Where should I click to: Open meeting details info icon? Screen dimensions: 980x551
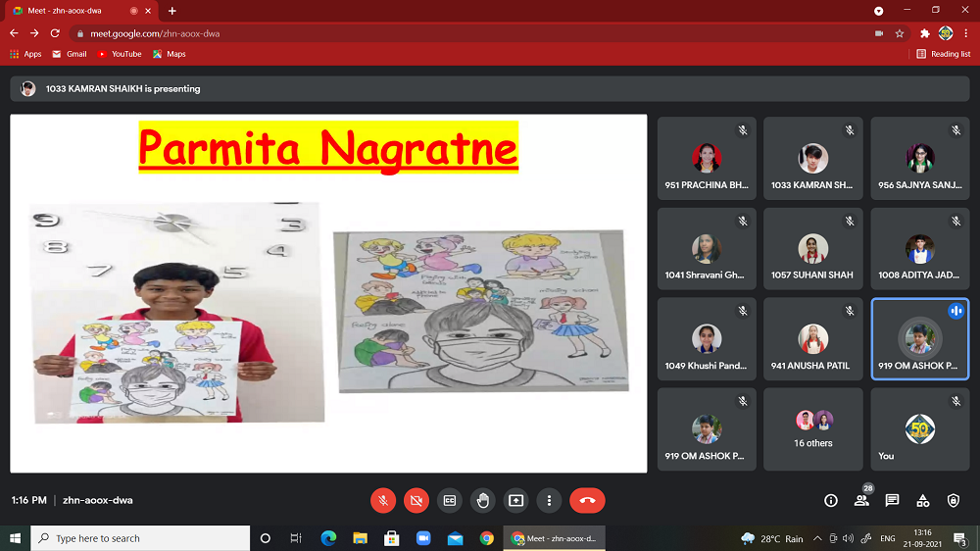pyautogui.click(x=831, y=500)
